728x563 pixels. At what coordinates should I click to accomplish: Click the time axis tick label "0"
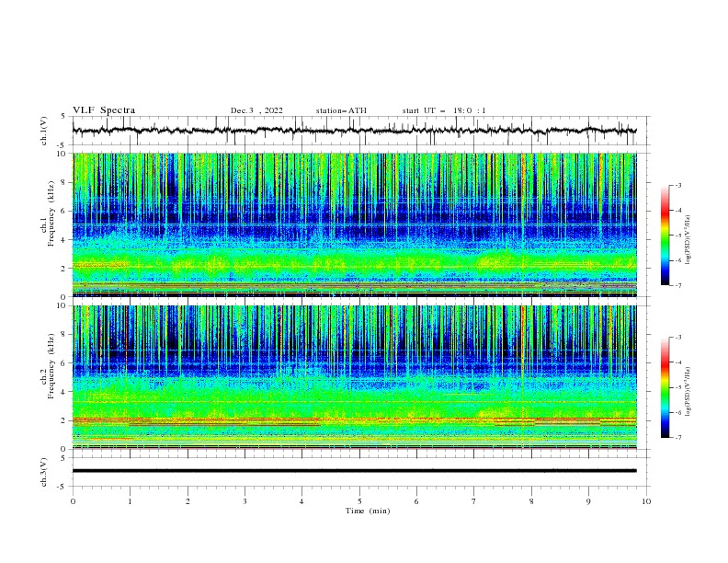pyautogui.click(x=73, y=501)
